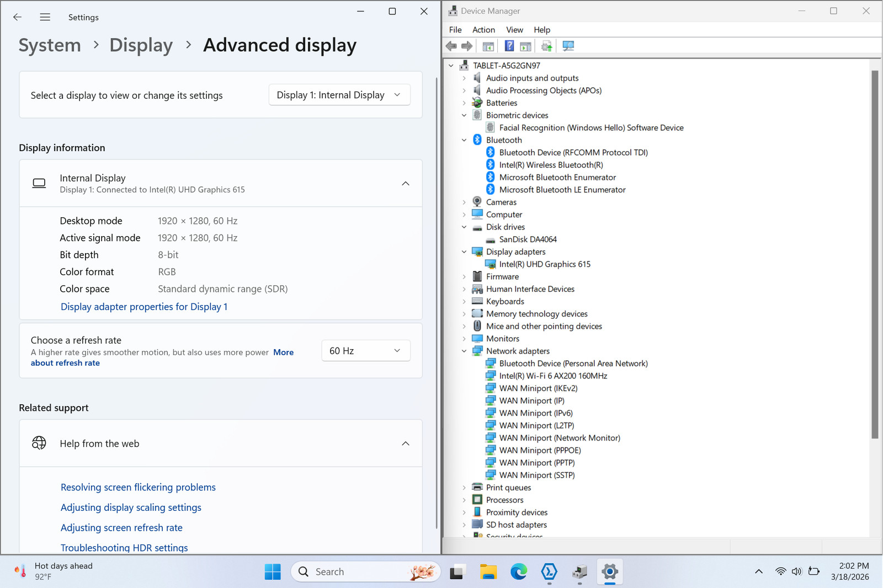The height and width of the screenshot is (588, 883).
Task: Open the View menu in Device Manager
Action: [514, 30]
